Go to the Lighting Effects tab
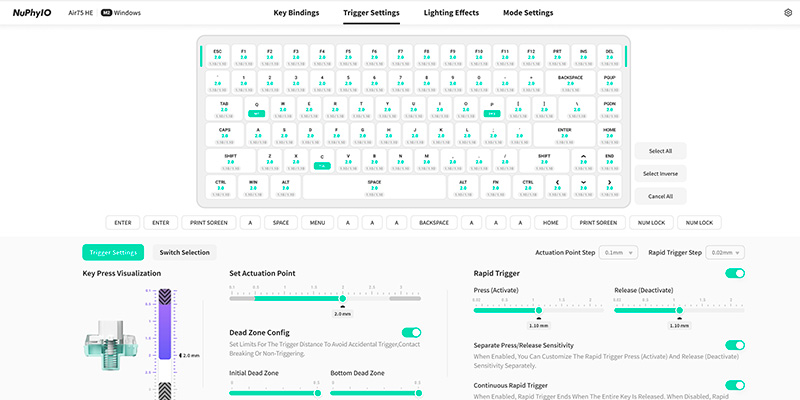 452,13
